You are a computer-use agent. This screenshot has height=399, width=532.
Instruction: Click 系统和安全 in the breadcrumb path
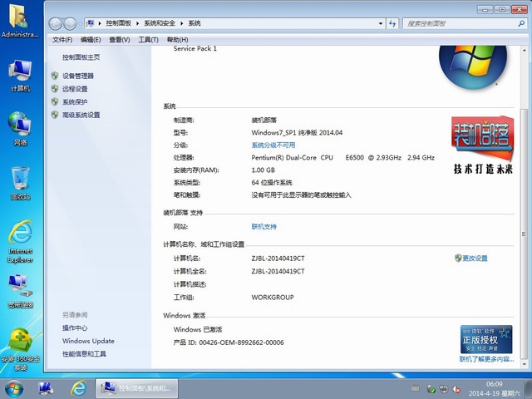160,23
